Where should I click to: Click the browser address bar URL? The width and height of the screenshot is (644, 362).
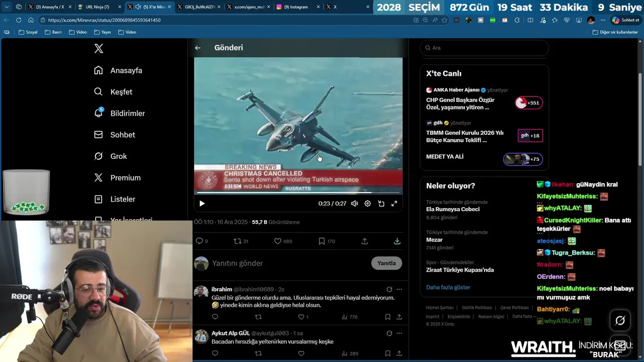104,20
